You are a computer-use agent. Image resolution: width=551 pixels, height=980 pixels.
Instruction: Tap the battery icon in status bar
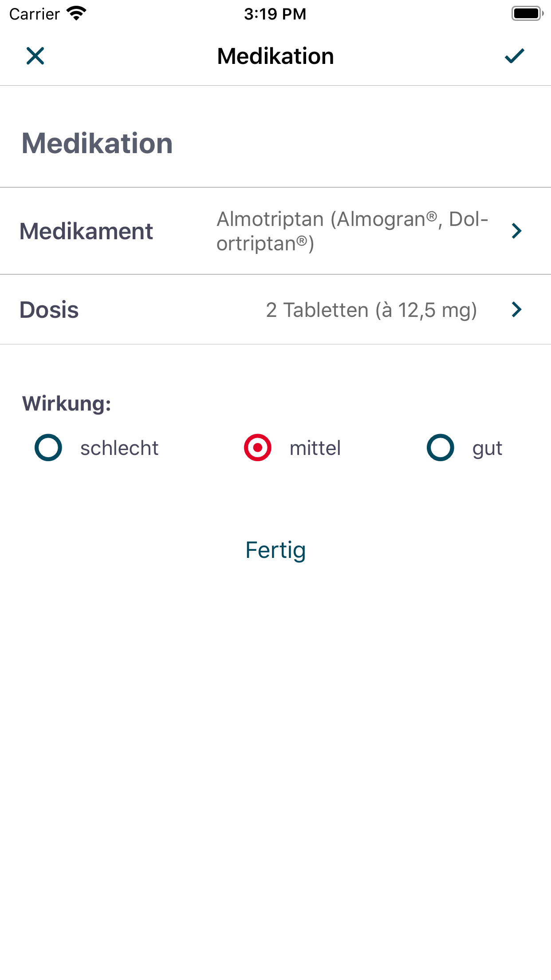tap(527, 14)
